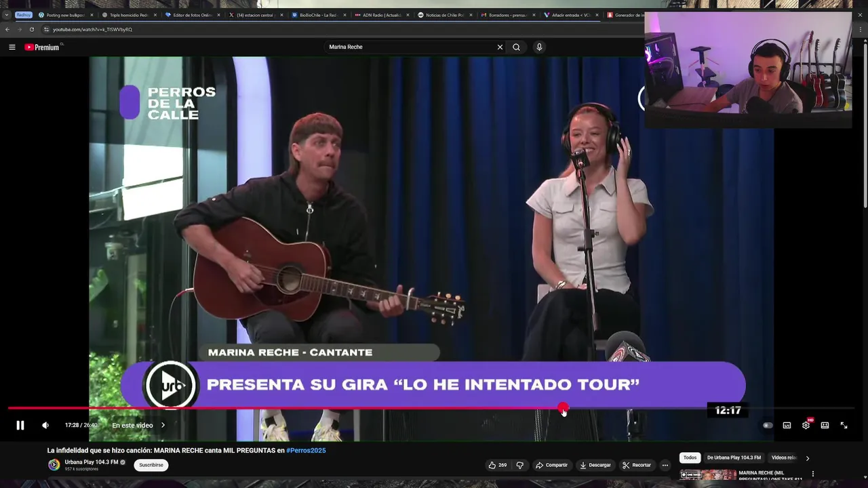The image size is (868, 488).
Task: Dislike the video
Action: pos(520,465)
